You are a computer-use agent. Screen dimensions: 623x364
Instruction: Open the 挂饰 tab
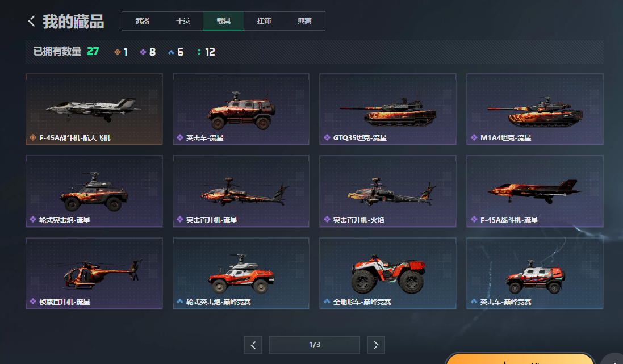[264, 21]
